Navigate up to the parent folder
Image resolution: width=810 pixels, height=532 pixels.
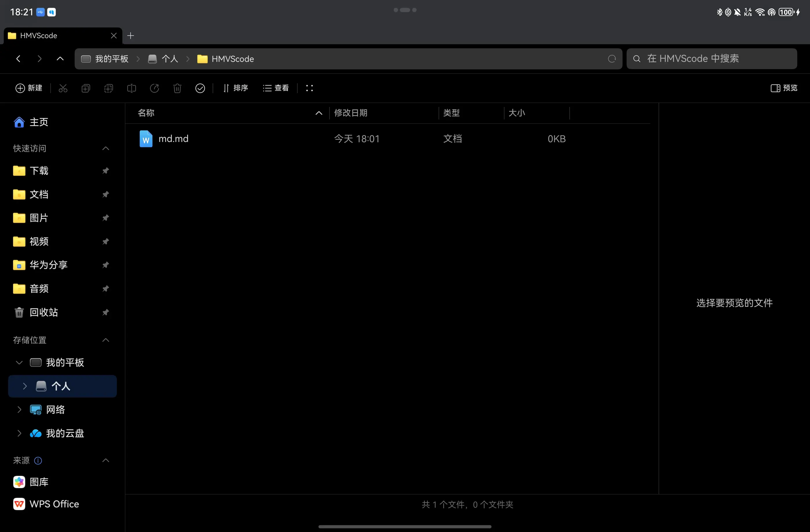[60, 59]
